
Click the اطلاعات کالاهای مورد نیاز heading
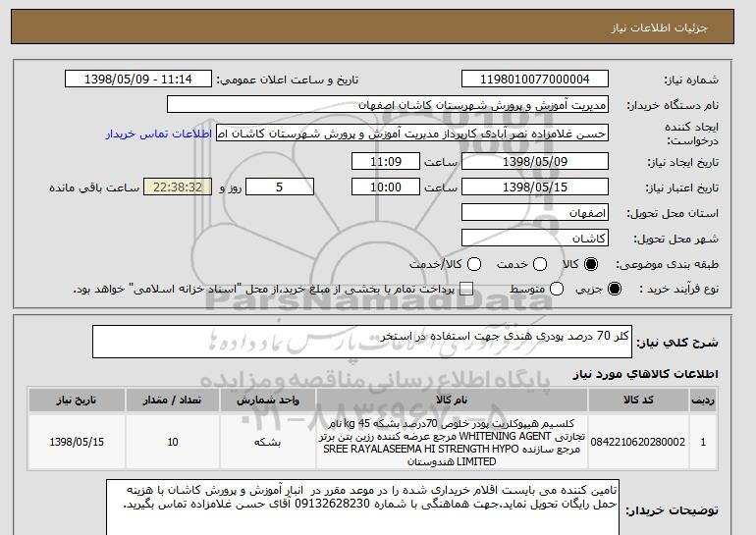tap(645, 374)
